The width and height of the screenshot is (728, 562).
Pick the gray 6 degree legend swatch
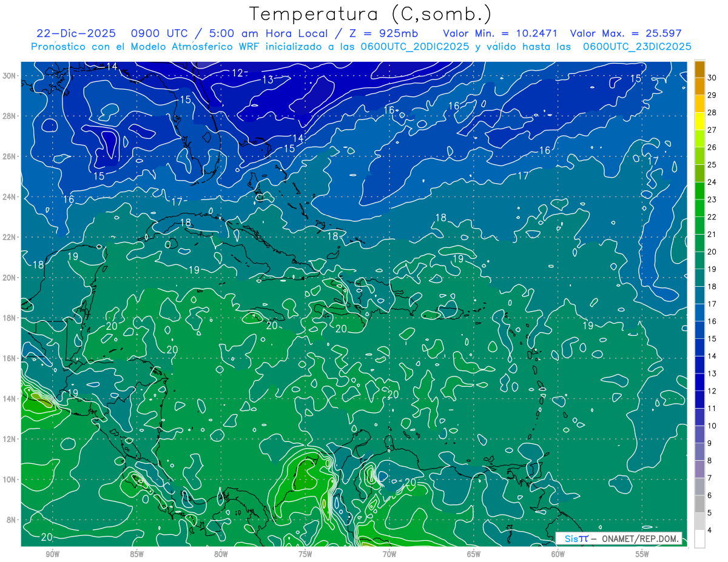point(699,487)
